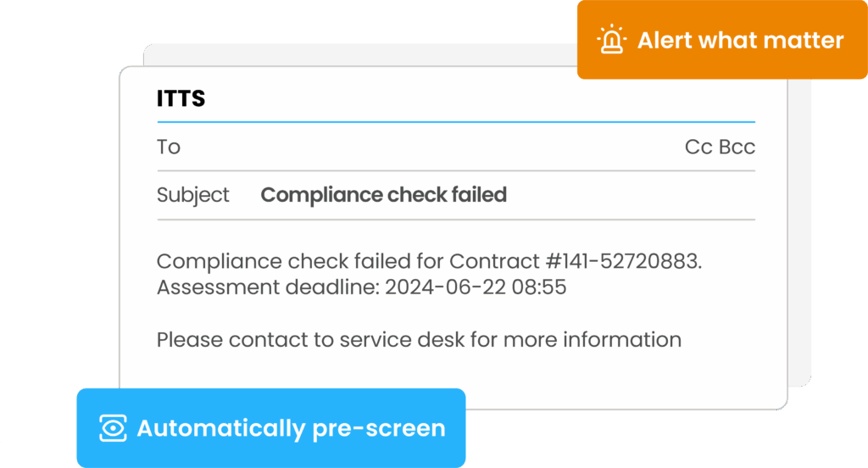Click the Alert what matter label text
The height and width of the screenshot is (468, 868).
[741, 40]
